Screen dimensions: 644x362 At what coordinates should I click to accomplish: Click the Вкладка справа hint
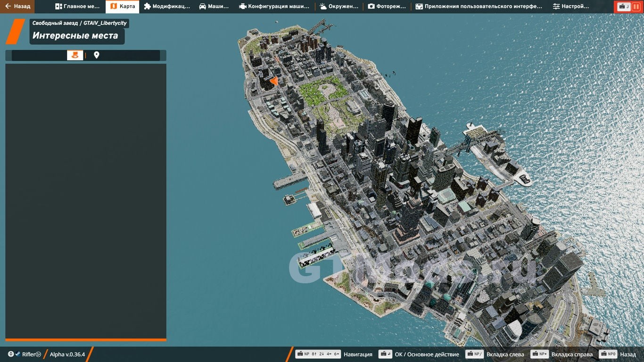tap(572, 354)
